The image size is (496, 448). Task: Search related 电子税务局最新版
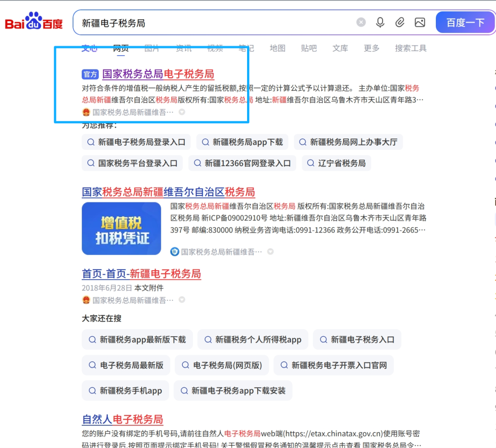pos(126,365)
